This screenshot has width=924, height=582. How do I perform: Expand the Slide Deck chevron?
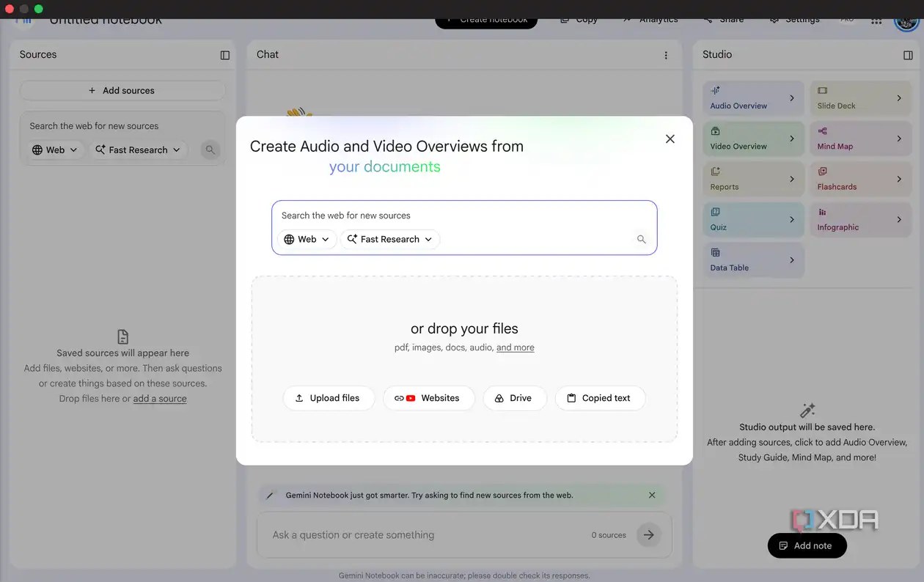pyautogui.click(x=899, y=97)
